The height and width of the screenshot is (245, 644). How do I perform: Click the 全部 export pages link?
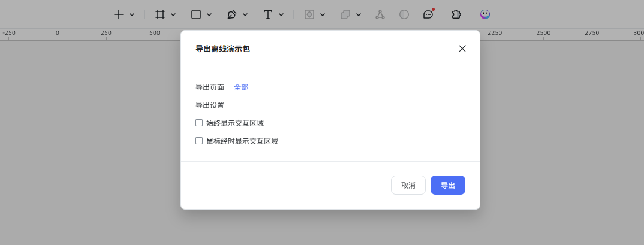pos(241,87)
